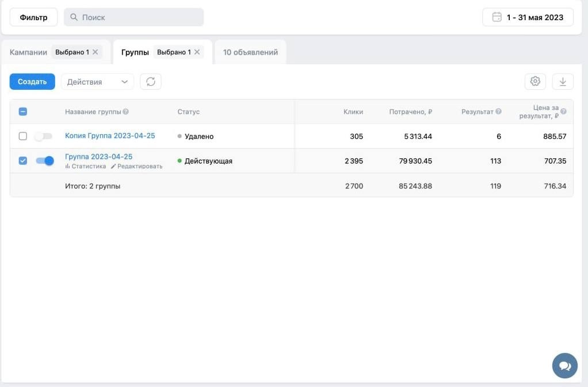This screenshot has width=588, height=387.
Task: Uncheck the box for Группа 2023-04-25
Action: (x=23, y=161)
